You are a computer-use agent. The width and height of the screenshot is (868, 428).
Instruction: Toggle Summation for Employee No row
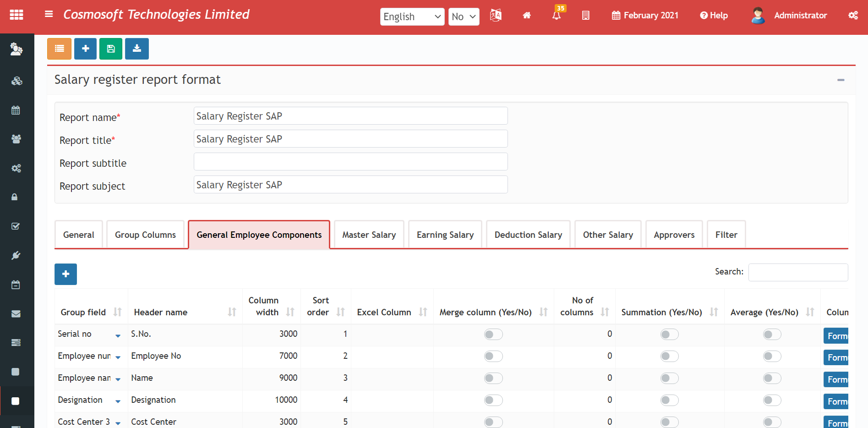pyautogui.click(x=669, y=357)
